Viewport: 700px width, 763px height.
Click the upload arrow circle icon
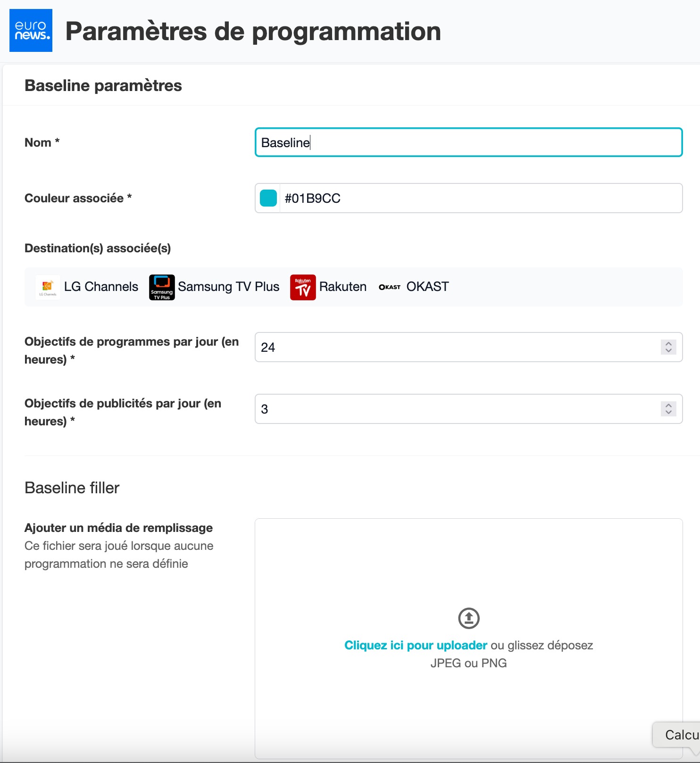click(468, 618)
